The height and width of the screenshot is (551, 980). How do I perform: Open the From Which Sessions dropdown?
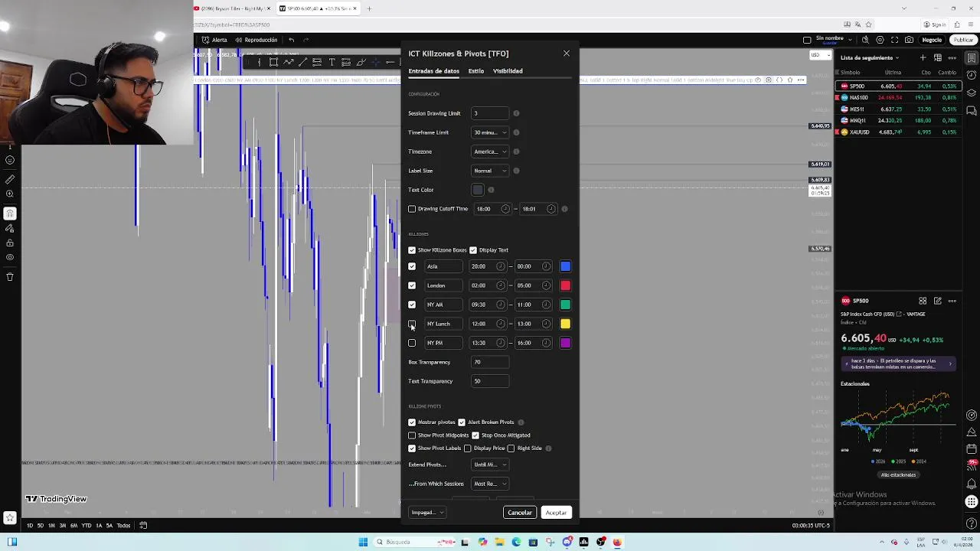coord(490,484)
